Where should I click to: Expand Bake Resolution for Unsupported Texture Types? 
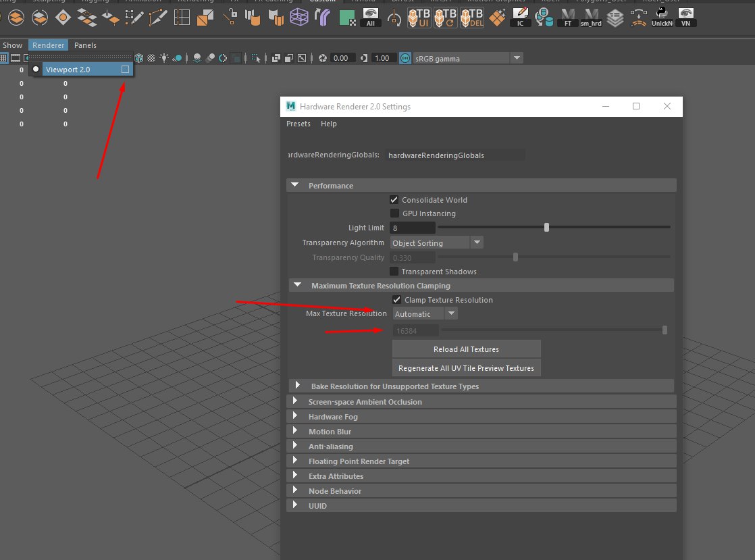[x=298, y=386]
